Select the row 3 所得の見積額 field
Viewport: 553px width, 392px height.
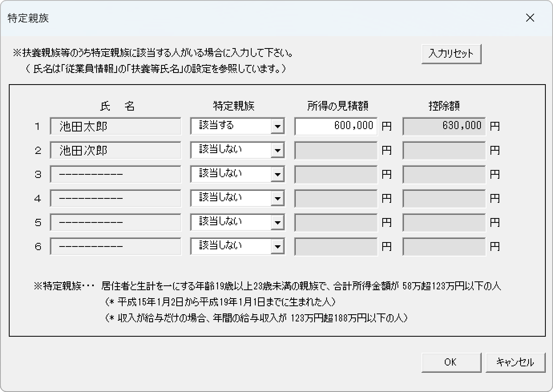click(336, 174)
